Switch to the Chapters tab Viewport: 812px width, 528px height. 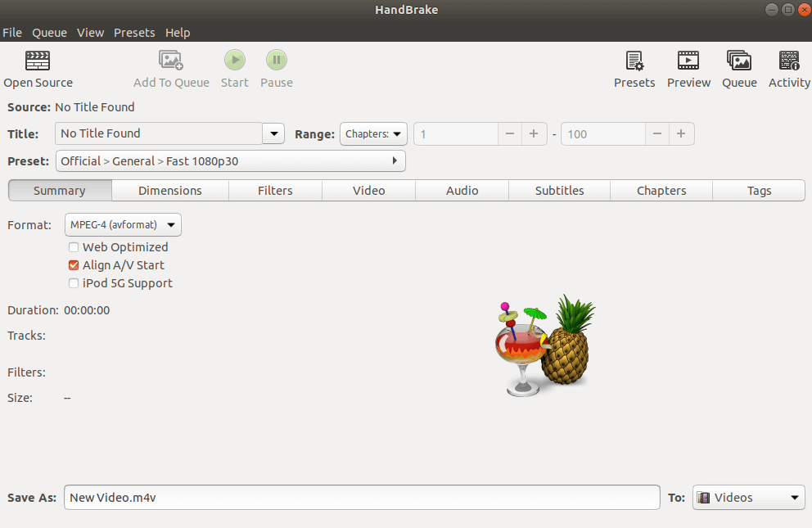pyautogui.click(x=661, y=191)
